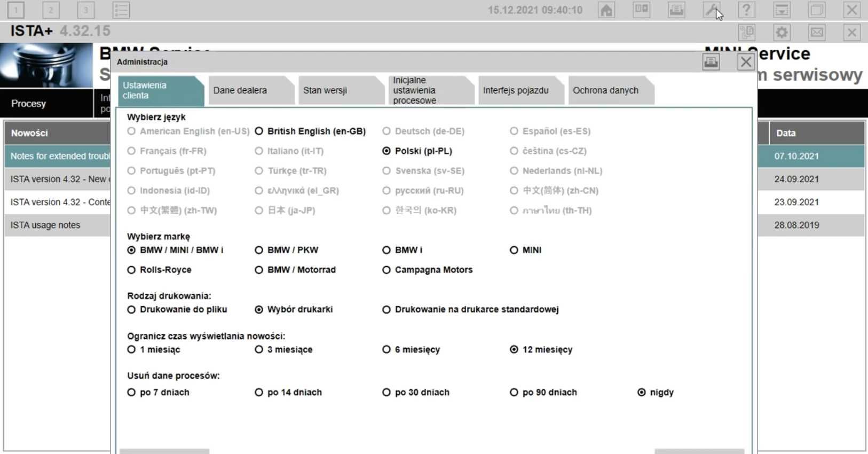Click the number 1 session box icon
This screenshot has width=868, height=454.
pyautogui.click(x=16, y=10)
